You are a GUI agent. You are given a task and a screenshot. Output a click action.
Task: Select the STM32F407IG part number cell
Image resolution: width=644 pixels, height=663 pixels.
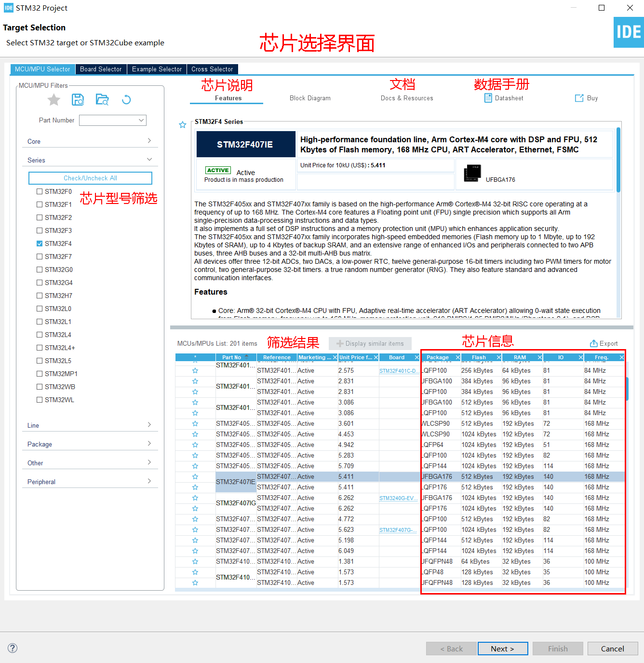pyautogui.click(x=236, y=503)
